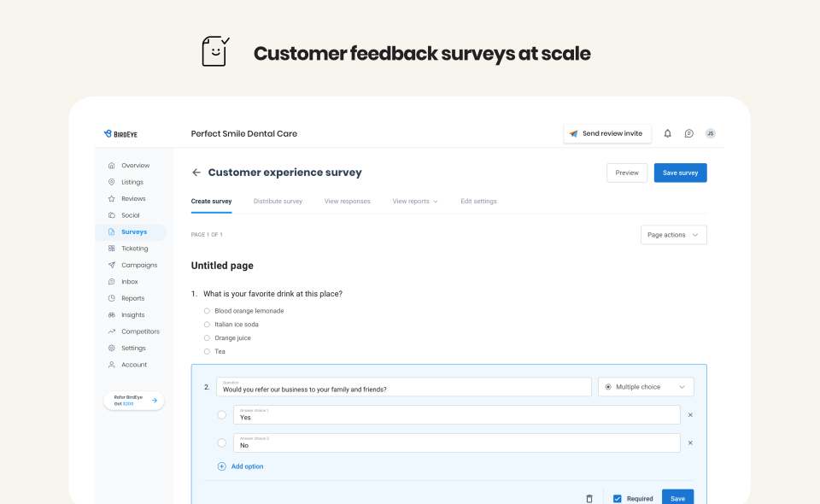Remove the No answer choice
820x504 pixels.
(x=690, y=442)
